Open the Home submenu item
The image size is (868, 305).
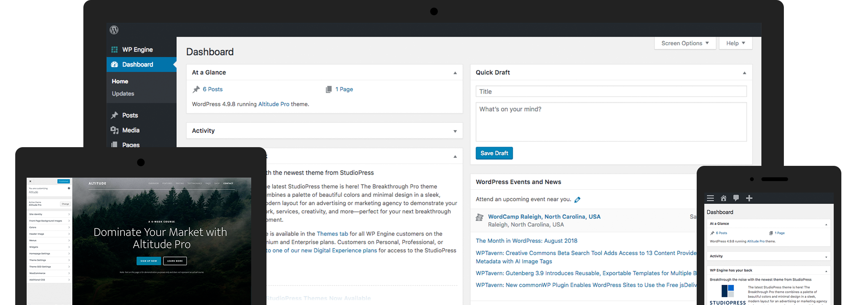(x=120, y=81)
